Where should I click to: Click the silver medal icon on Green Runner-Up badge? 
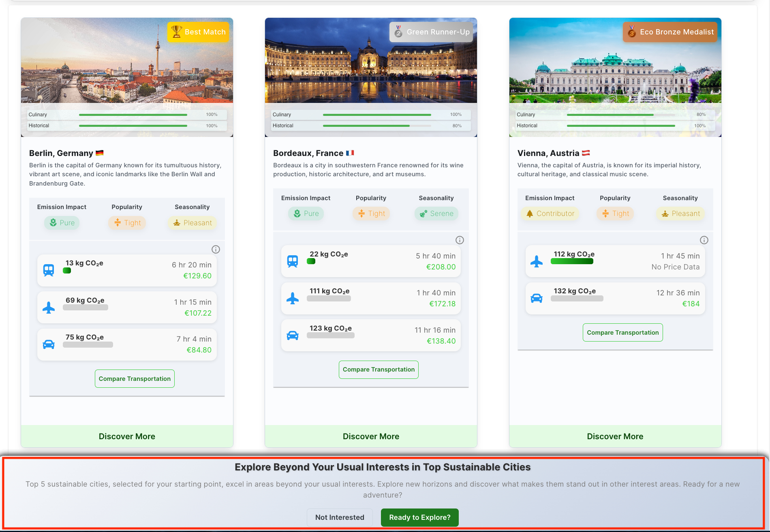[x=398, y=32]
